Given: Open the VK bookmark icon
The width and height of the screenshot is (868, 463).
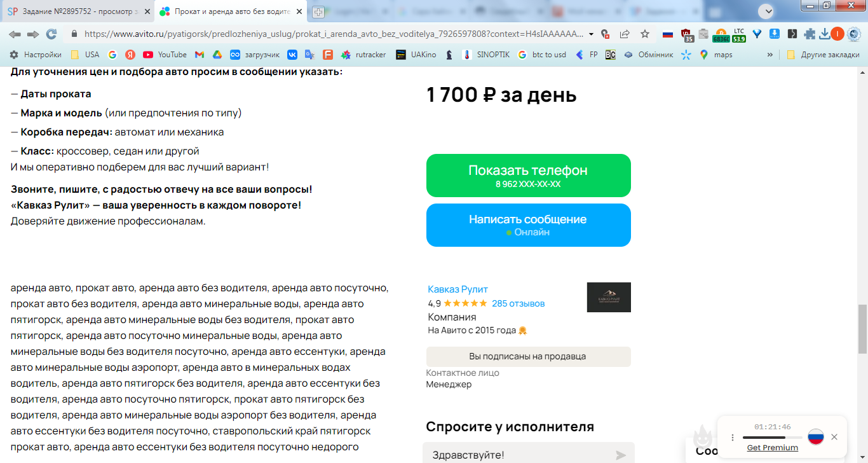Looking at the screenshot, I should [x=292, y=55].
